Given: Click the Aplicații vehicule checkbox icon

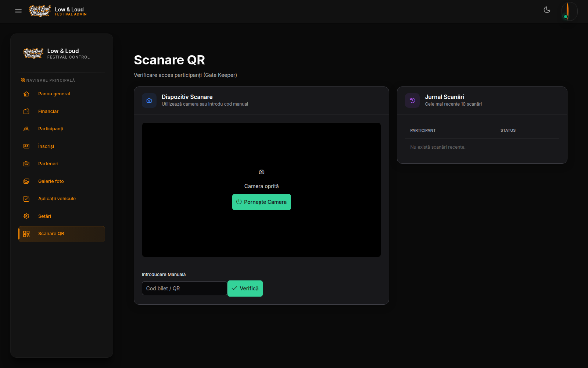Looking at the screenshot, I should pos(26,199).
